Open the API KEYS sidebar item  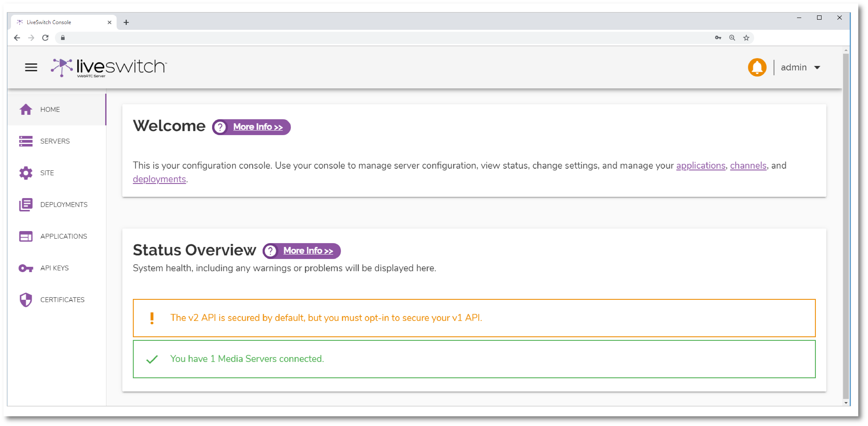54,268
